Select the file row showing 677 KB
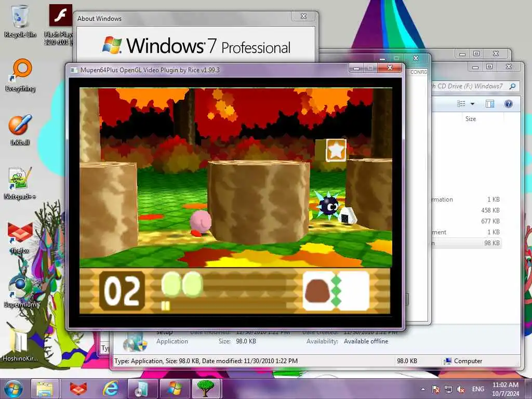The image size is (532, 399). [x=467, y=221]
